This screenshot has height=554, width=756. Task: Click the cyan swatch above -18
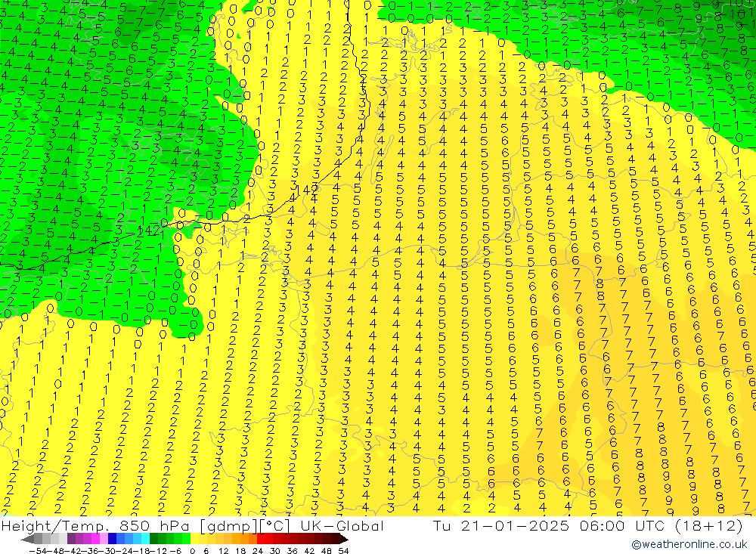(x=146, y=539)
